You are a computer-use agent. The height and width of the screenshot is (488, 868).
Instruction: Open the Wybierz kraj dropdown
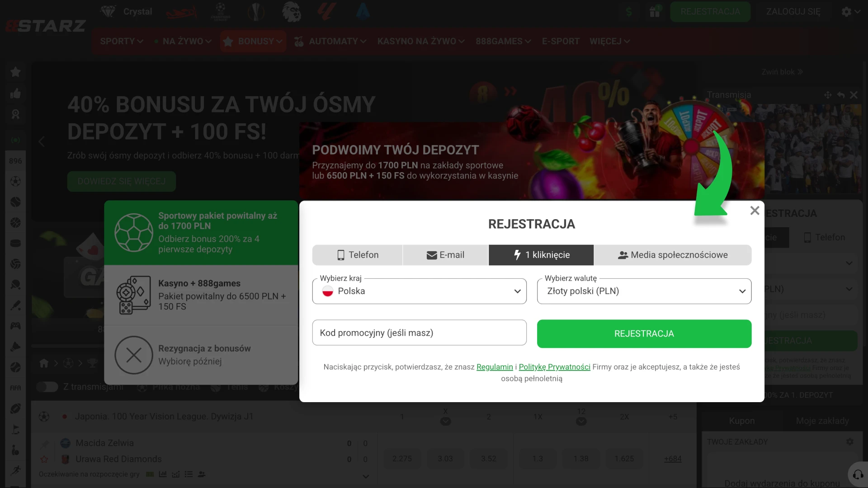[x=420, y=291]
